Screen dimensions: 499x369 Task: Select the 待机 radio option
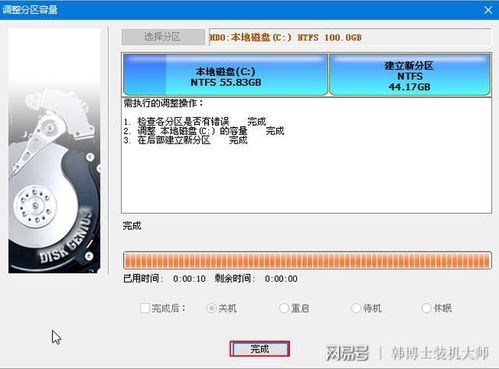[356, 308]
